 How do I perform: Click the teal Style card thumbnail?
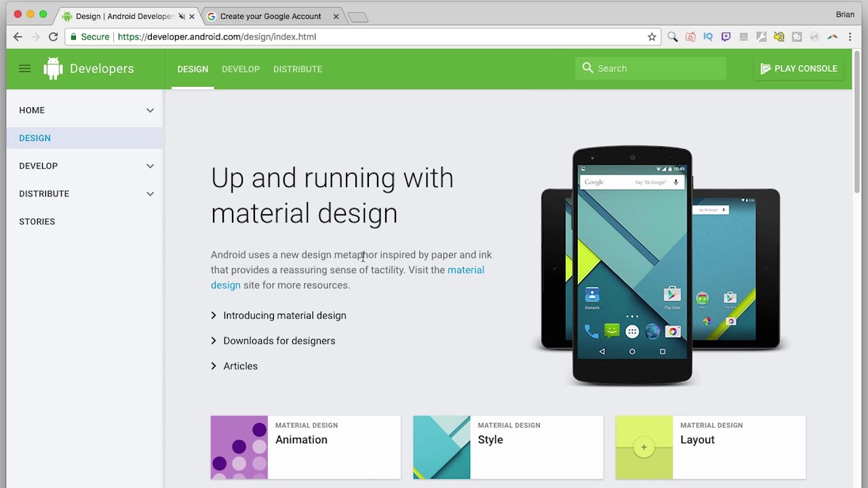point(441,447)
